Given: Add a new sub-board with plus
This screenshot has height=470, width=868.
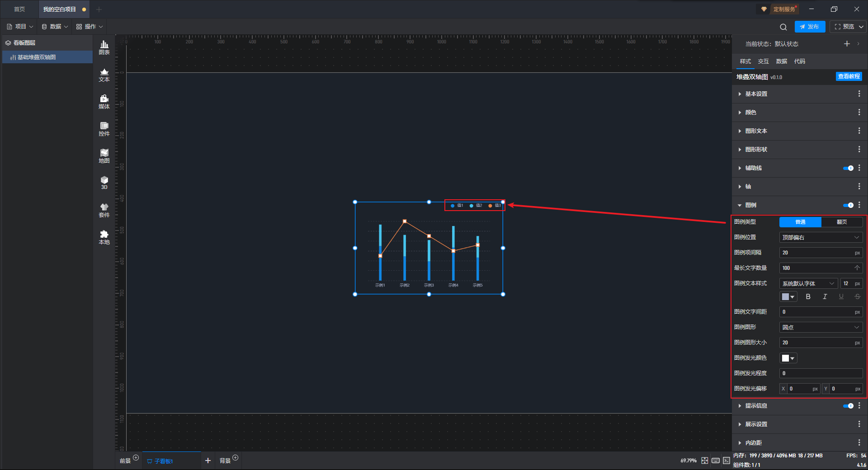Looking at the screenshot, I should coord(208,461).
